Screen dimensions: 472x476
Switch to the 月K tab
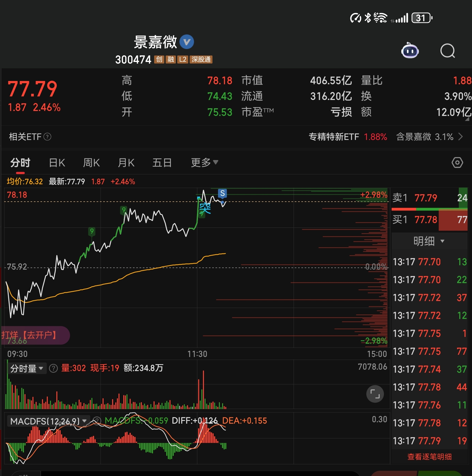[x=126, y=163]
